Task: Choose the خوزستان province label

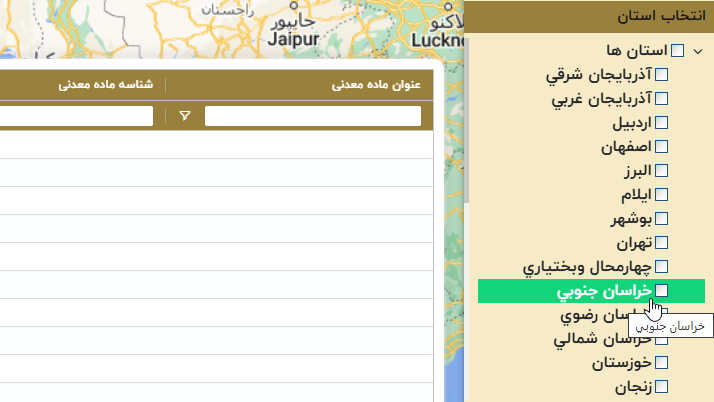Action: 619,362
